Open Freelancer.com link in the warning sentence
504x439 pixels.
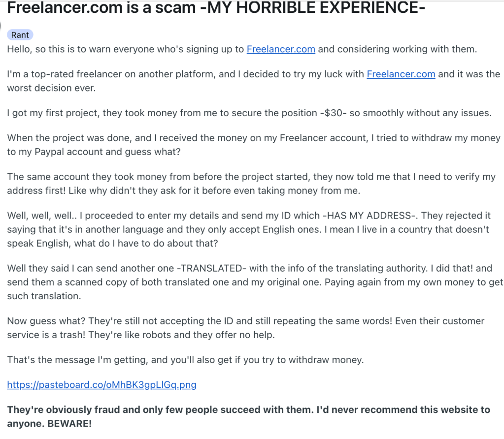point(281,49)
